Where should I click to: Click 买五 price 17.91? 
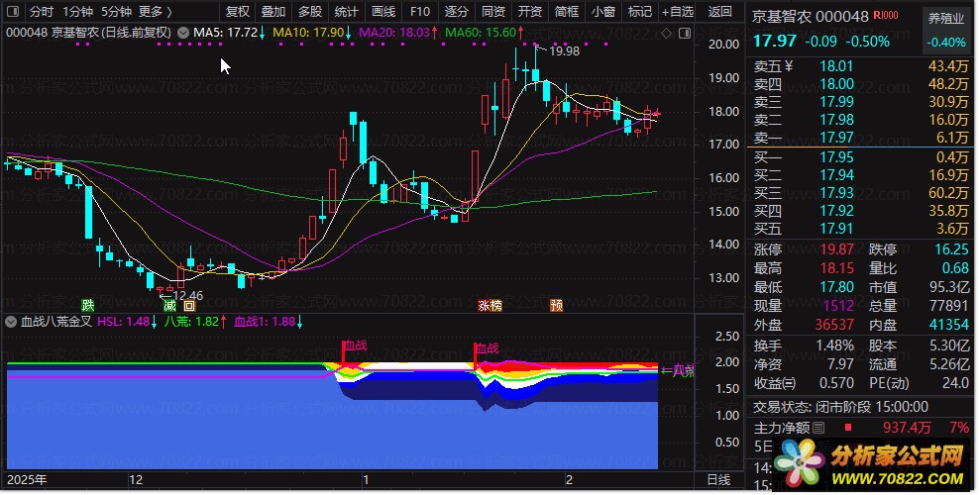(836, 229)
